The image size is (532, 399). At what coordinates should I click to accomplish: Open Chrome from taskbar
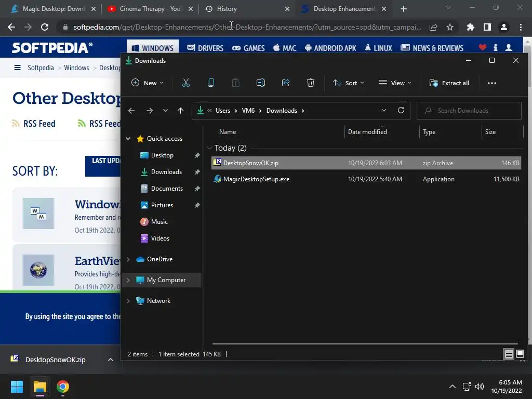(63, 387)
